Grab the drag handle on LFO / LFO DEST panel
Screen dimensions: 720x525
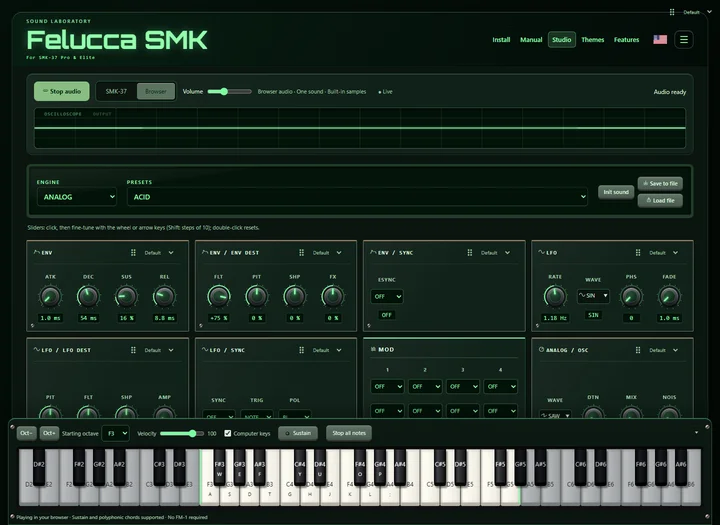coord(133,350)
